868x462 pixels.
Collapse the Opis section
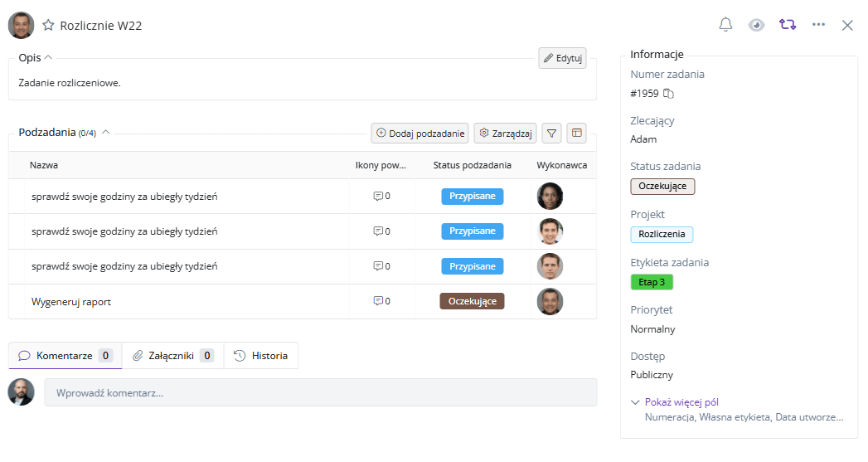coord(48,58)
